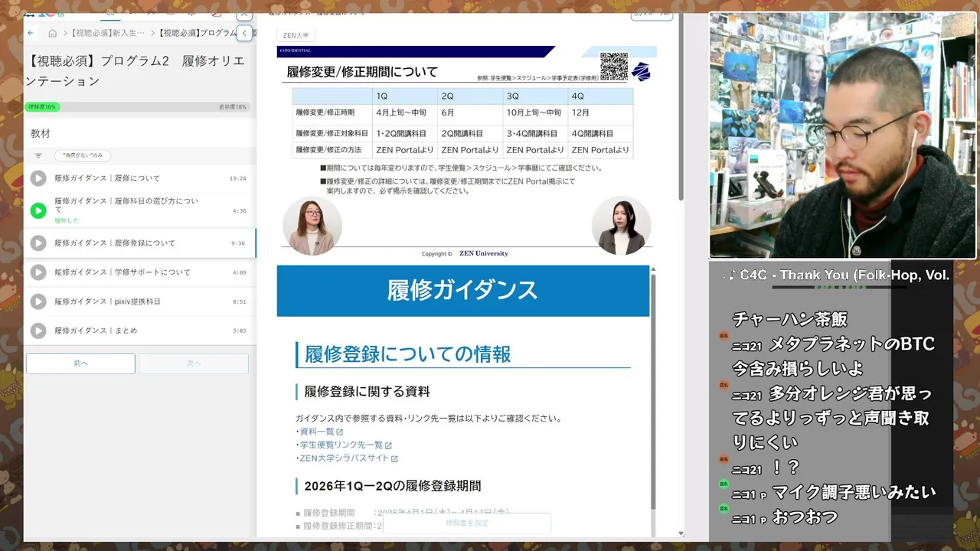
Task: Click the C4C - Thank You song ticker
Action: click(x=837, y=275)
